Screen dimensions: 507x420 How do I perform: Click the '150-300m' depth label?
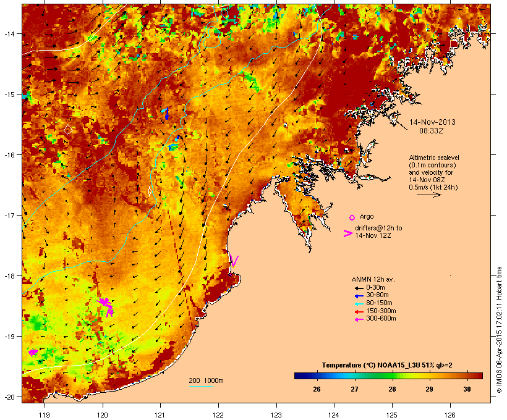[381, 311]
